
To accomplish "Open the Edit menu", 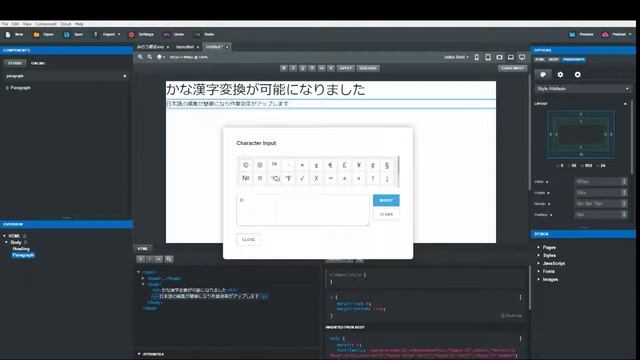I will click(15, 24).
